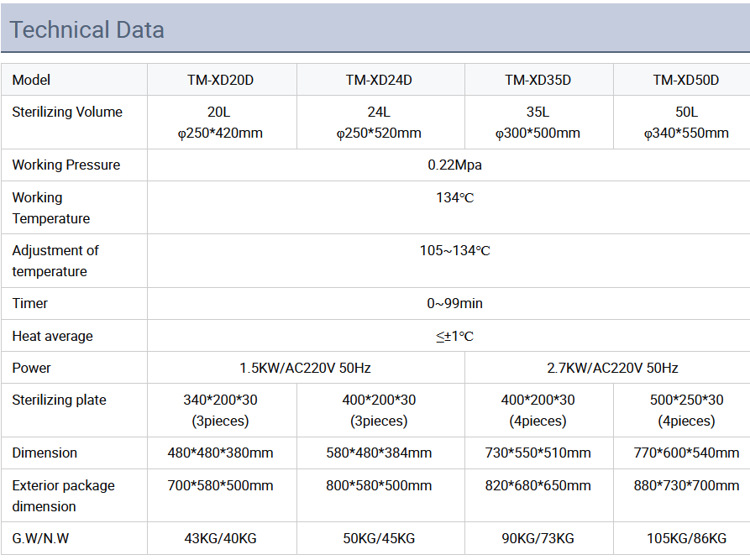Click the 400*200*30 (4pieces) plate cell

point(538,411)
